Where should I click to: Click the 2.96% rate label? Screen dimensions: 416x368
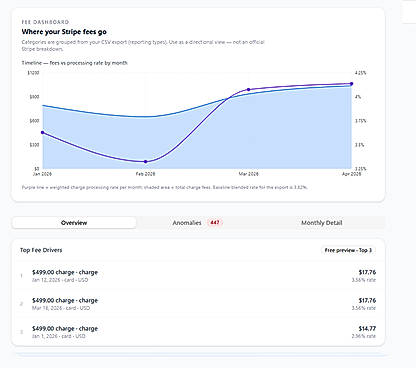pos(364,336)
